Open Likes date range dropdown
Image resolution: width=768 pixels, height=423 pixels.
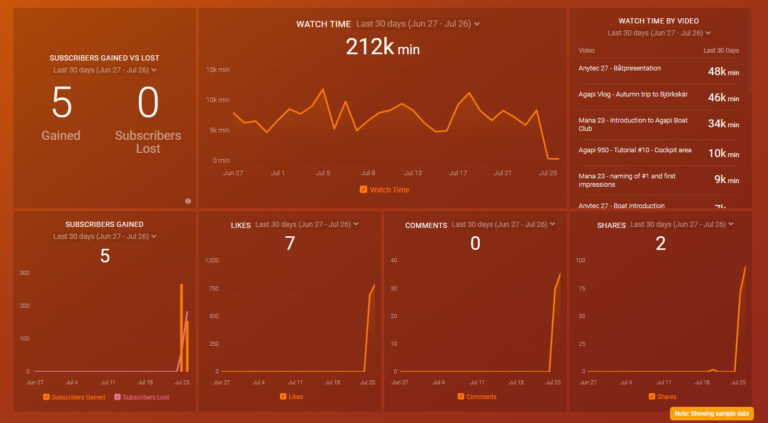[x=307, y=224]
